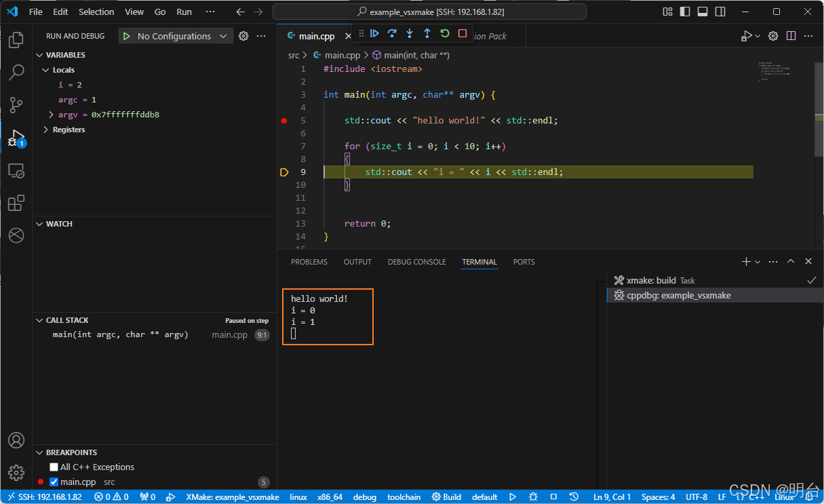The image size is (824, 504).
Task: Enable All C++ Exceptions breakpoint
Action: click(54, 467)
